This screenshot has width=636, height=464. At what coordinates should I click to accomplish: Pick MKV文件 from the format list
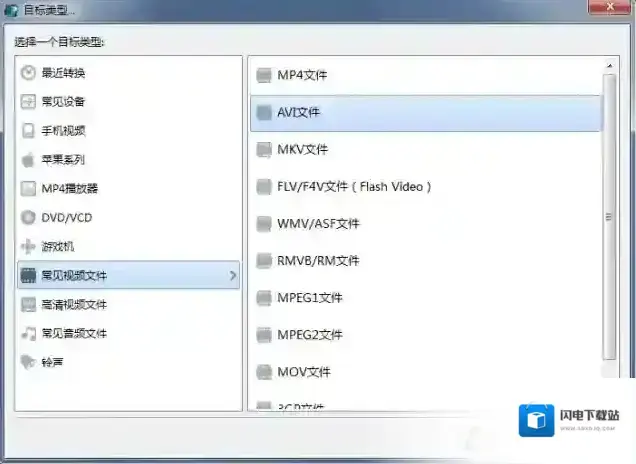click(302, 149)
